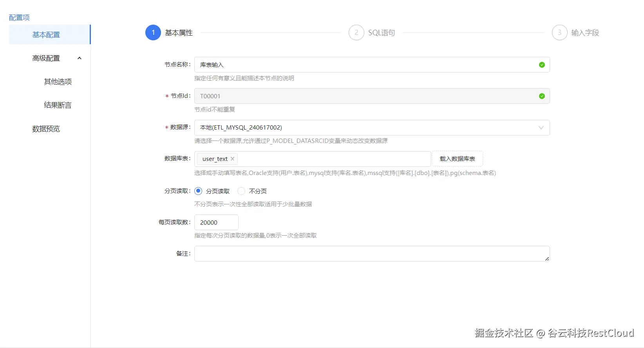The height and width of the screenshot is (348, 644).
Task: Collapse the 高级配置 menu chevron
Action: (80, 58)
